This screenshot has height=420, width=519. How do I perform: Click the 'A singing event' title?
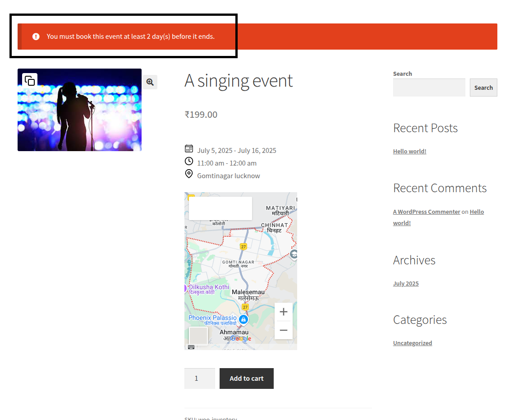(239, 81)
